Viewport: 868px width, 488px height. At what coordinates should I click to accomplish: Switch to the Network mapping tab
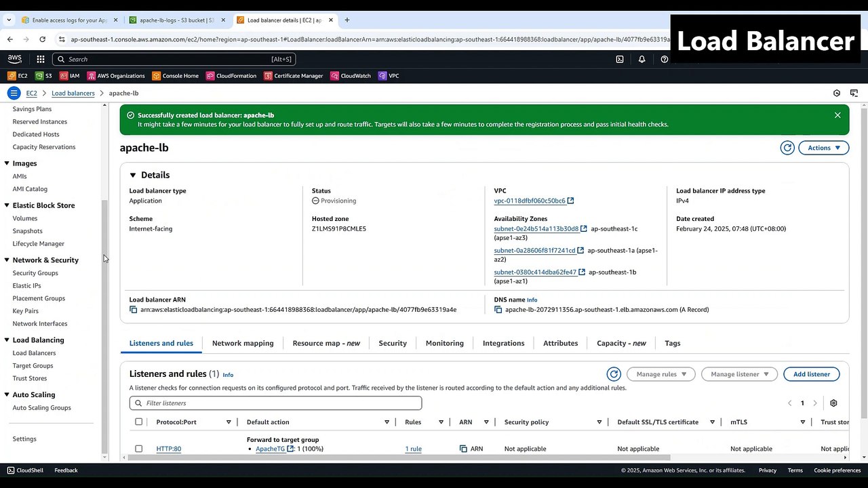(243, 343)
